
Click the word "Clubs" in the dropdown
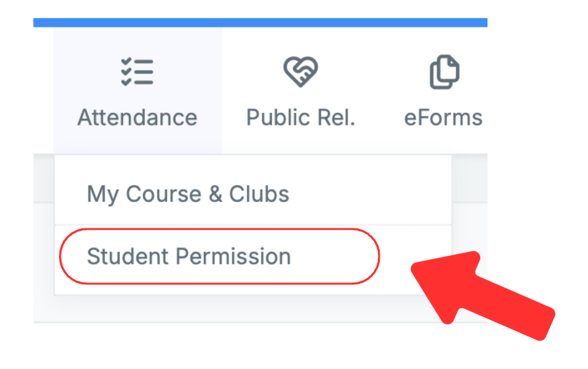(259, 194)
